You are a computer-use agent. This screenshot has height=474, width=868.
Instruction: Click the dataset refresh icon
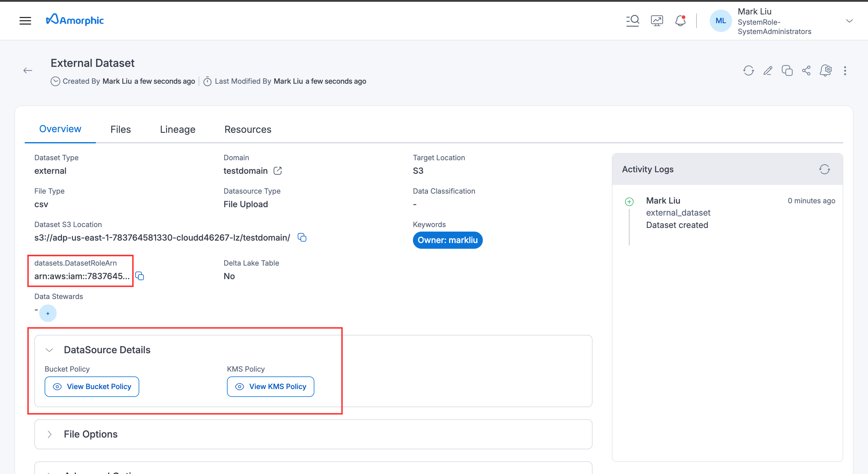(748, 70)
